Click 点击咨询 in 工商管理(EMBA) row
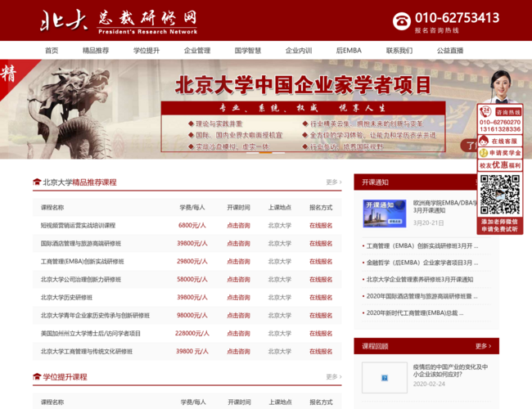 238,262
